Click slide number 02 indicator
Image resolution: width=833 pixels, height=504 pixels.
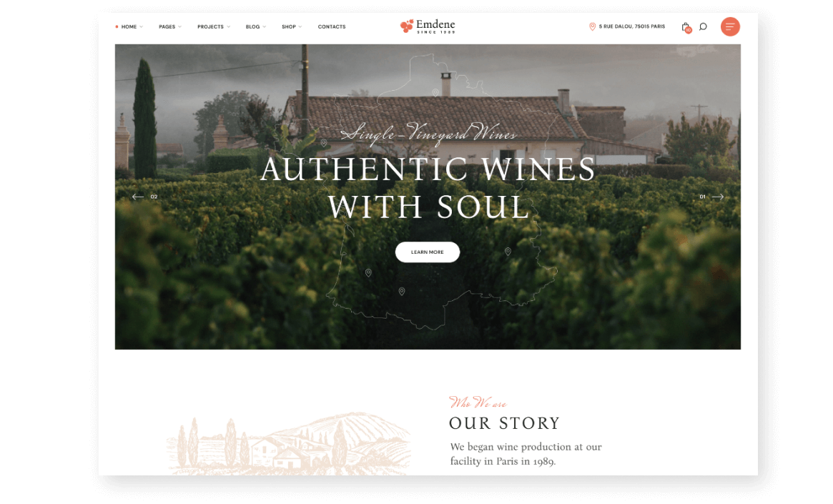(x=154, y=197)
